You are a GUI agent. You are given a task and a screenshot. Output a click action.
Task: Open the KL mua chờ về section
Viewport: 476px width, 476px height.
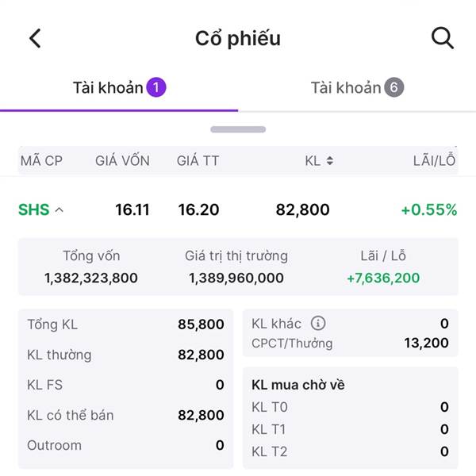[298, 385]
